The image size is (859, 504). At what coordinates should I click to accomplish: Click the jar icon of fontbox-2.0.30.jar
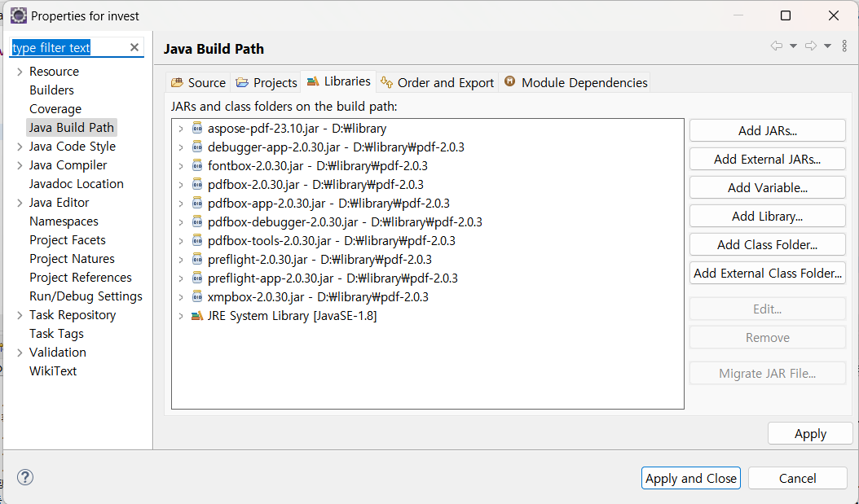[197, 166]
